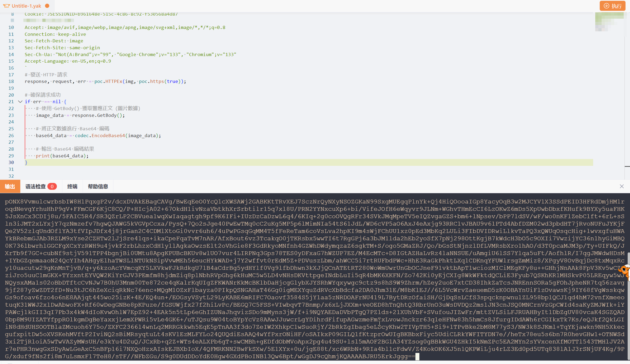Switch to the 输出 output tab

point(10,186)
